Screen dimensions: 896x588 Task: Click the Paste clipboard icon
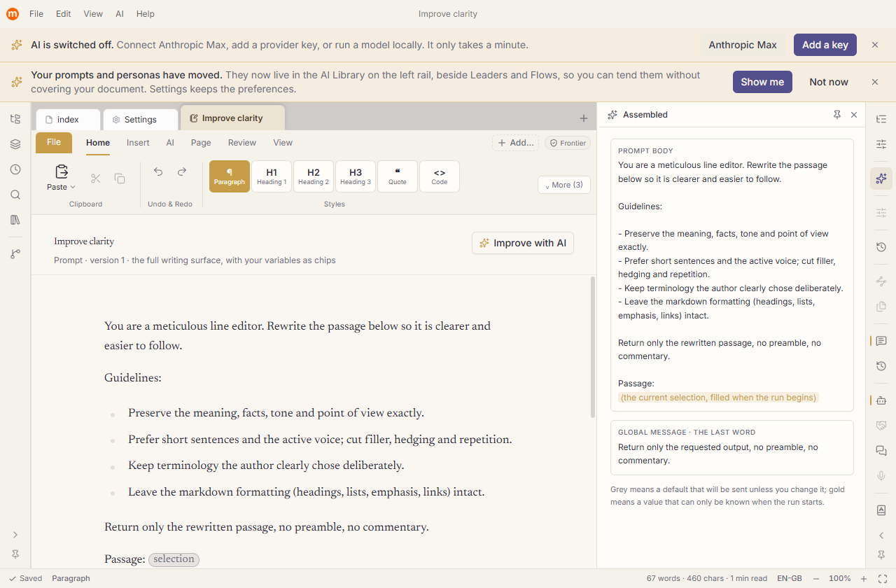[x=62, y=171]
